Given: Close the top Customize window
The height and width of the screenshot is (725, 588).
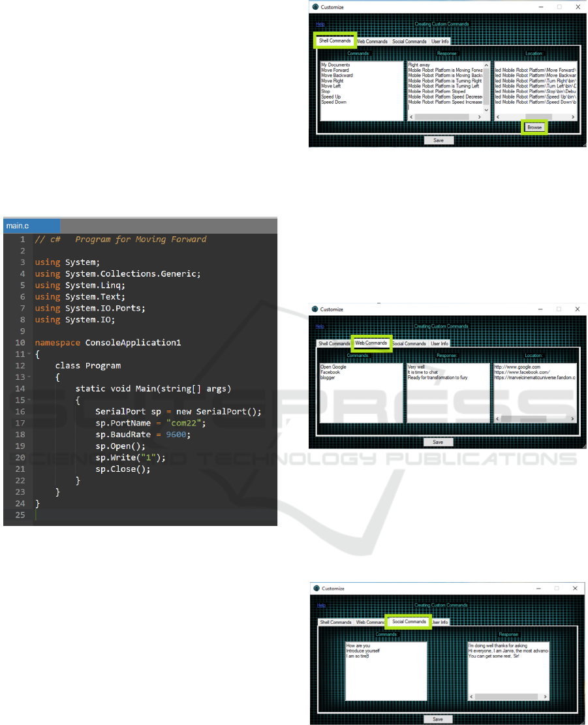Looking at the screenshot, I should [578, 7].
